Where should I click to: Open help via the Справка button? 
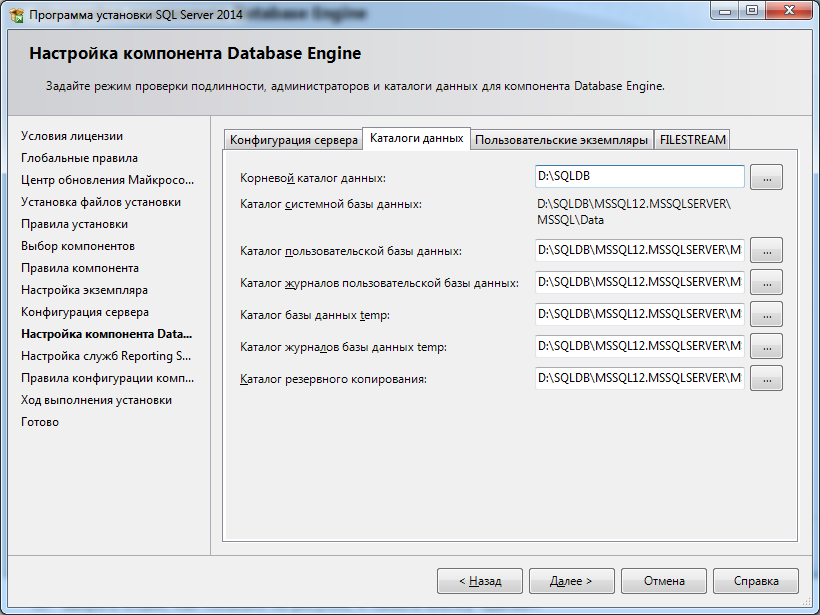pos(756,581)
